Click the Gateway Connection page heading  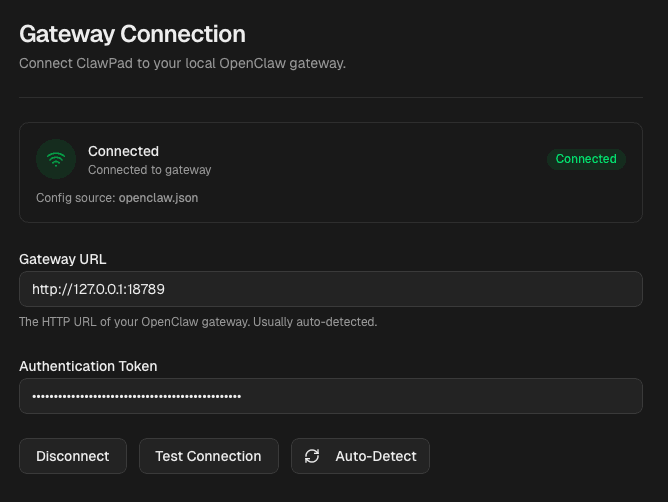click(132, 34)
